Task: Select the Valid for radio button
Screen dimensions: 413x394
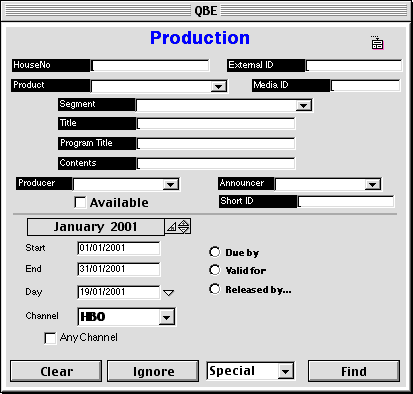Action: pos(215,270)
